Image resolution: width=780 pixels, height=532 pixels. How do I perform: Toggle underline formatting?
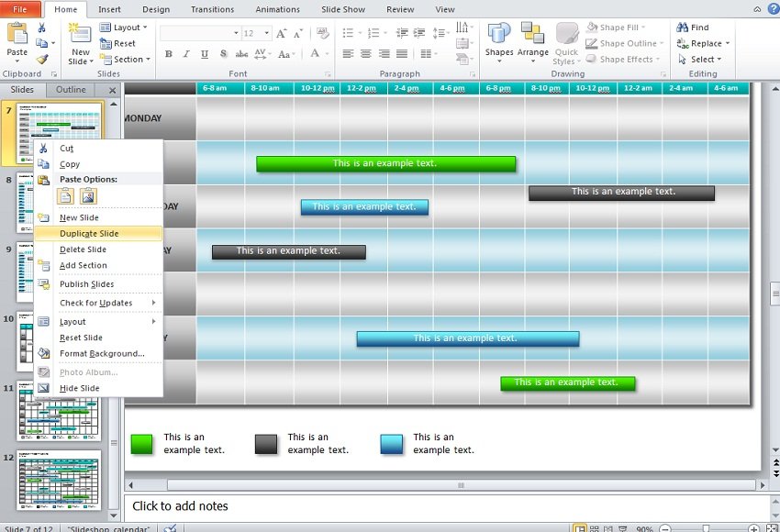[x=204, y=54]
